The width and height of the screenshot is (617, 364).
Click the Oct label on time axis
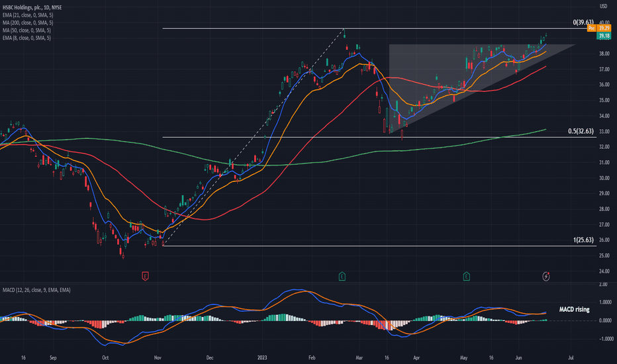(105, 357)
